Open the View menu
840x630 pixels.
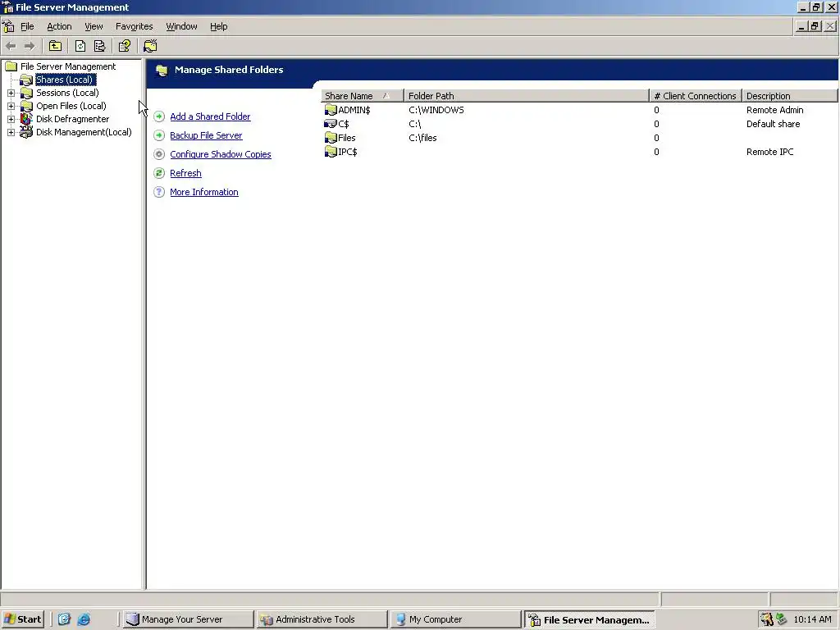(x=94, y=26)
